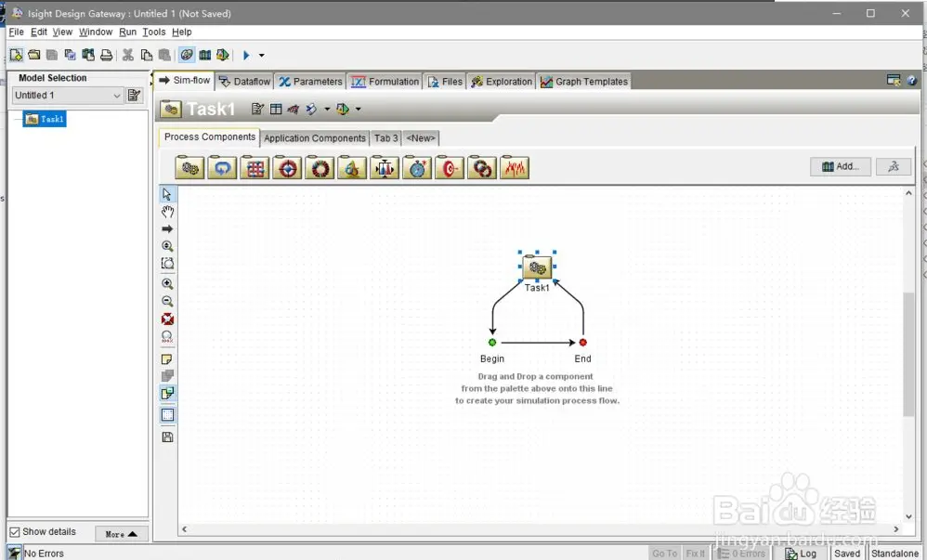This screenshot has width=927, height=560.
Task: Toggle the highlighted globe icon in main toolbar
Action: click(x=186, y=55)
